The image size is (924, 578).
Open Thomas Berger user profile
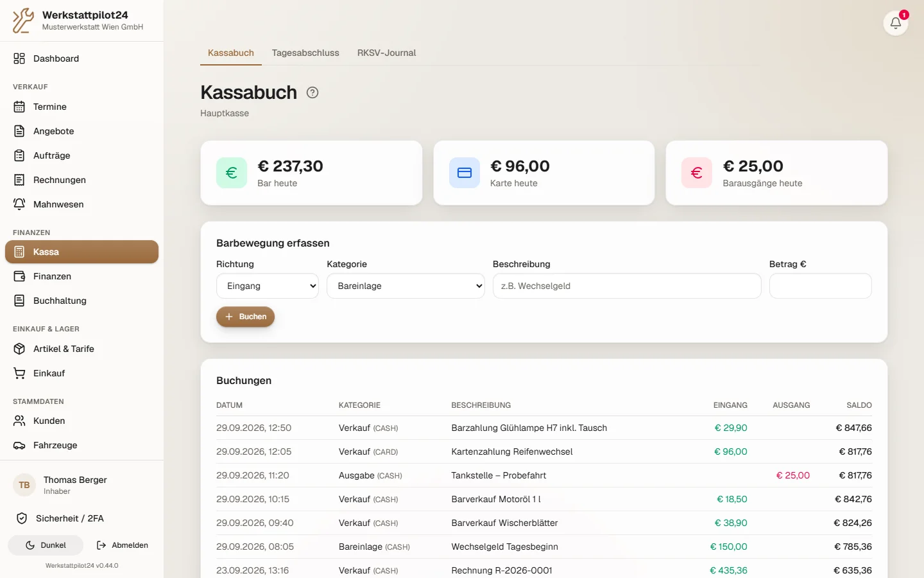[81, 485]
